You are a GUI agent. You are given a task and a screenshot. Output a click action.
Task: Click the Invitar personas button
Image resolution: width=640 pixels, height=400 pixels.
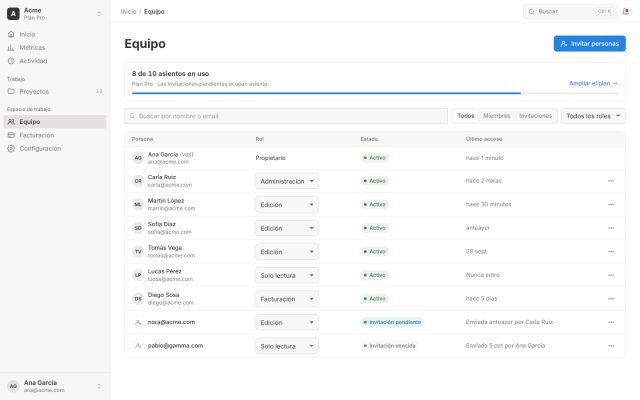[589, 44]
